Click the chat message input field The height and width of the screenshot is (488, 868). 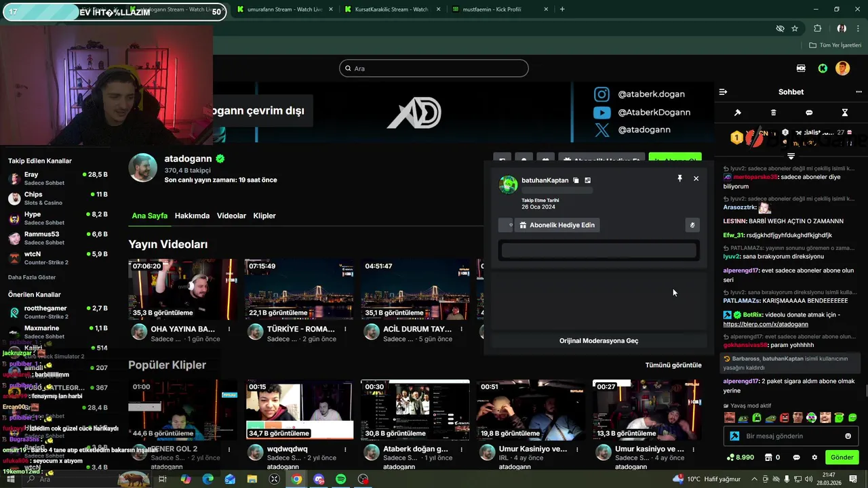point(791,436)
